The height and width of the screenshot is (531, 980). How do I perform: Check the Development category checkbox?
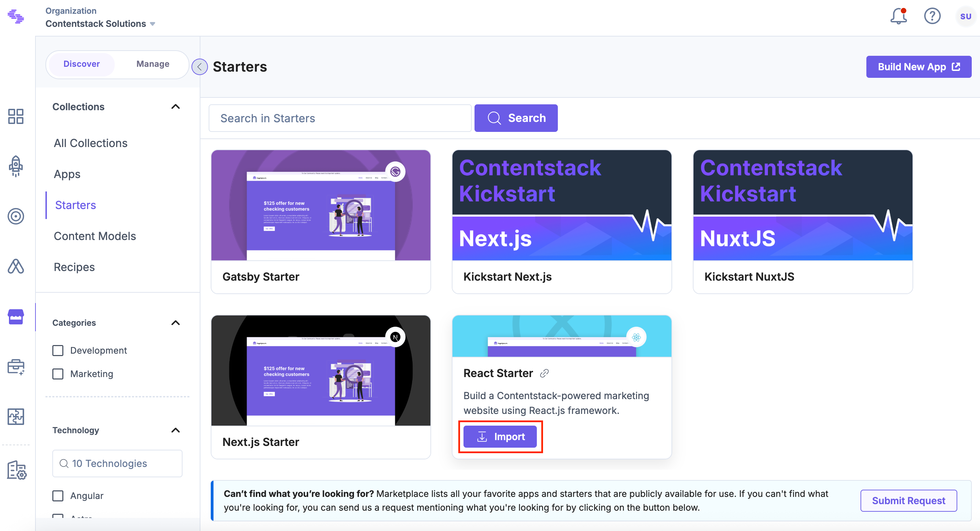pos(58,350)
